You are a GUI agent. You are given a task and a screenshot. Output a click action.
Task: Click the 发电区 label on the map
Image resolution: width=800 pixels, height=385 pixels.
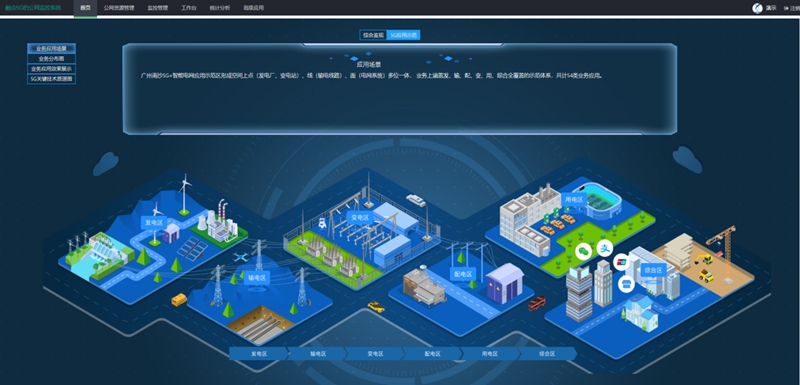pyautogui.click(x=154, y=222)
